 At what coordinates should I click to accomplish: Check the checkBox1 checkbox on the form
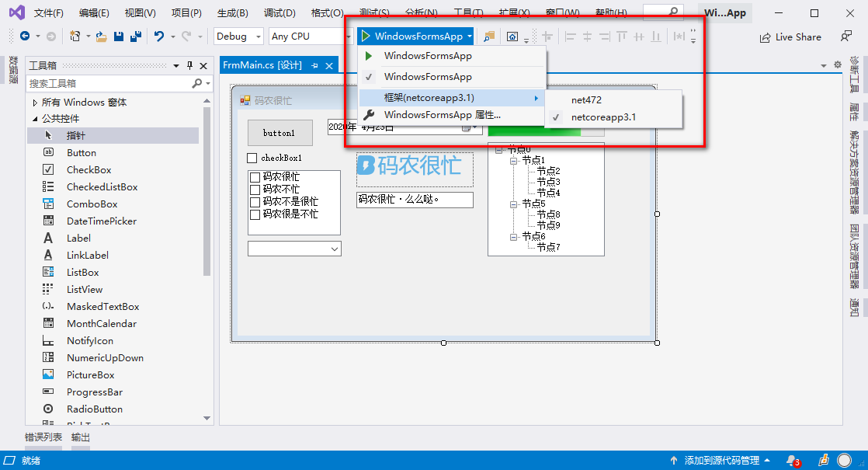252,158
